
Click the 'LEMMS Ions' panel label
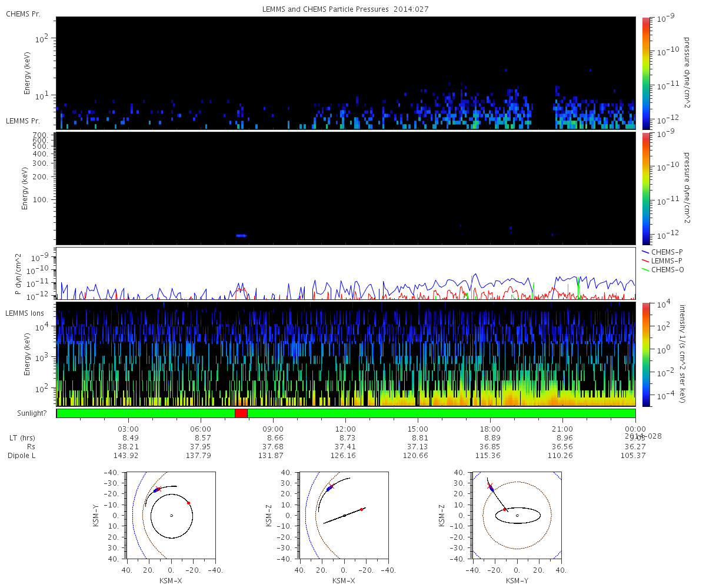pyautogui.click(x=24, y=313)
